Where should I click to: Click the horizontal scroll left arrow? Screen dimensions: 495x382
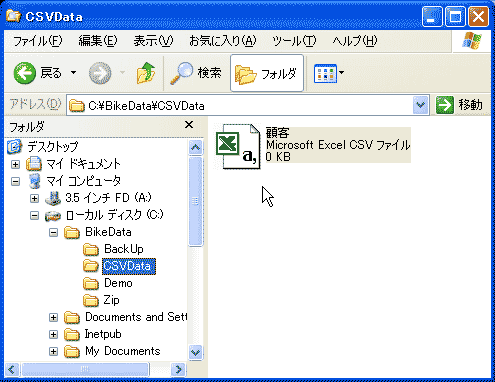click(12, 369)
